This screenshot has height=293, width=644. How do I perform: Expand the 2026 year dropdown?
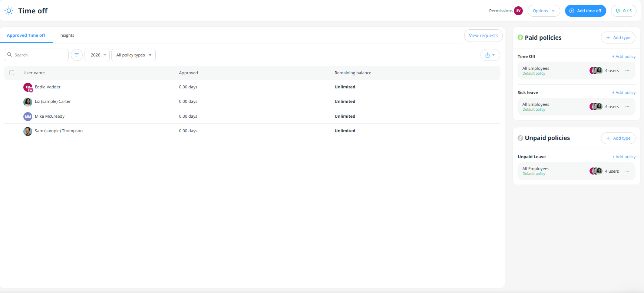(x=97, y=55)
